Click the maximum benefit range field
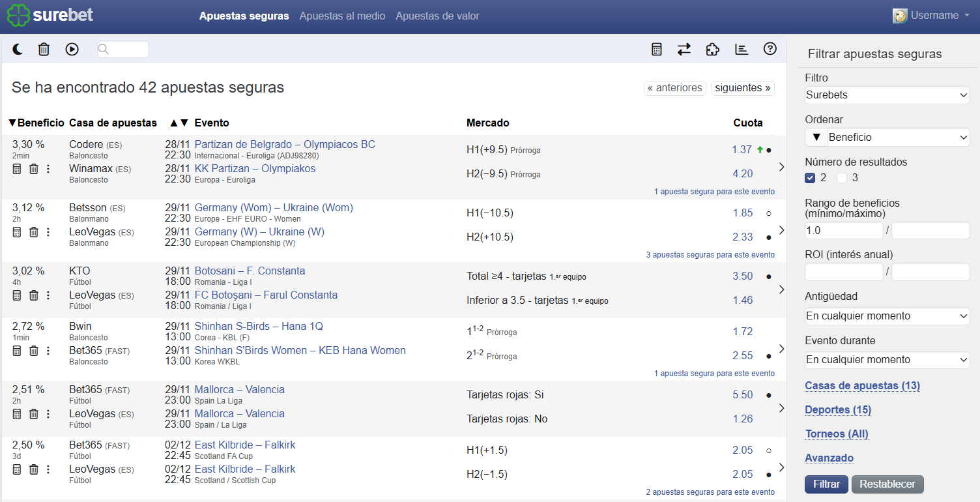Screen dimensions: 980x502 (x=930, y=231)
